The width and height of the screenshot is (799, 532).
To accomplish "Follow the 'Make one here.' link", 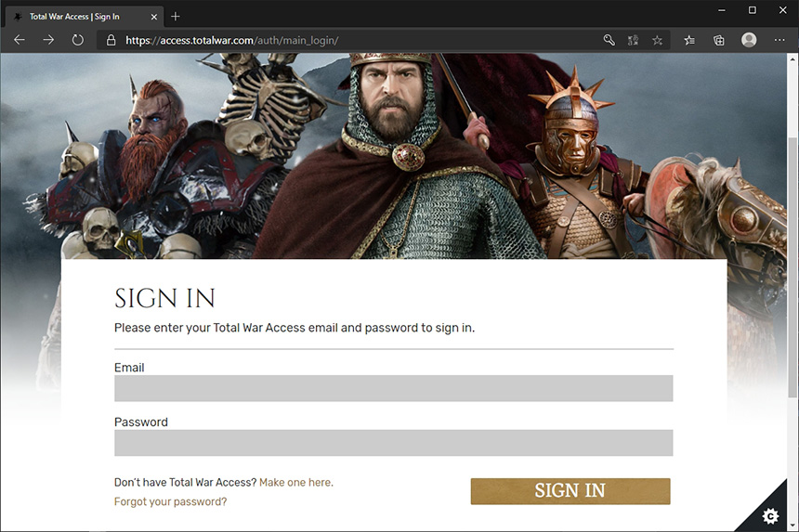I will (x=296, y=482).
